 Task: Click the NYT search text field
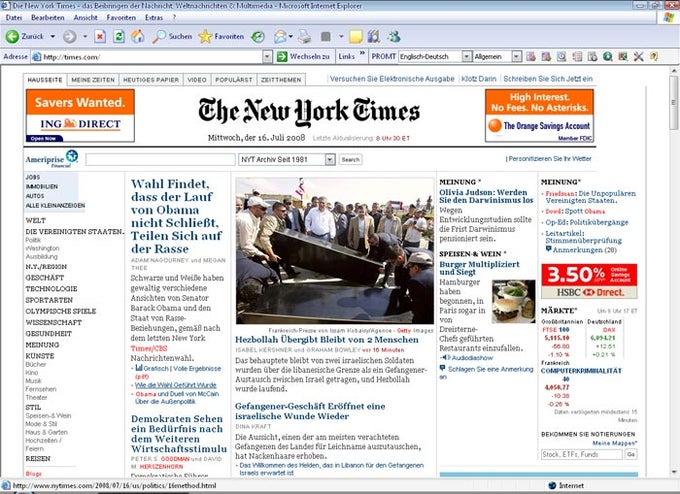(160, 160)
